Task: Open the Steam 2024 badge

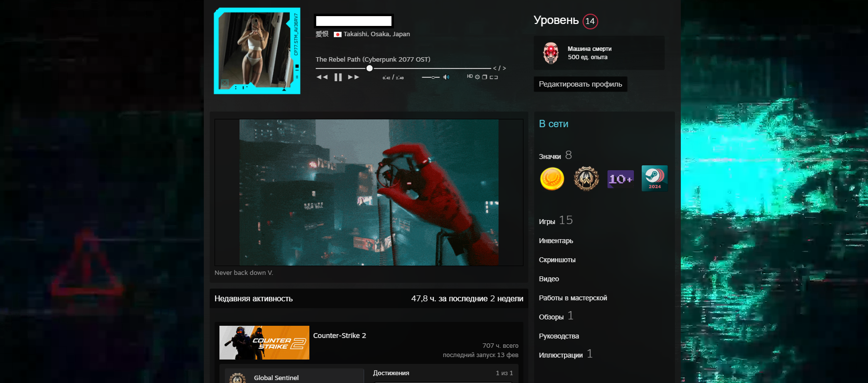Action: [654, 178]
